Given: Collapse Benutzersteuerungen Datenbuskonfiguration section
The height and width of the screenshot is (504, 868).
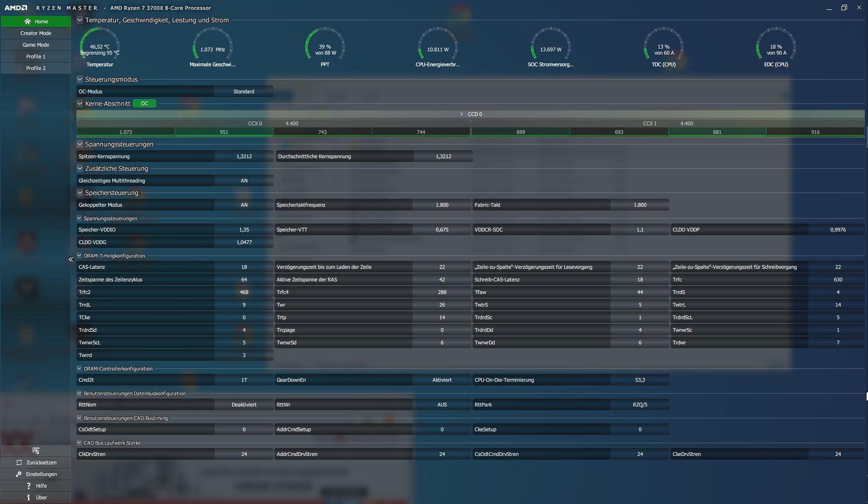Looking at the screenshot, I should coord(79,393).
